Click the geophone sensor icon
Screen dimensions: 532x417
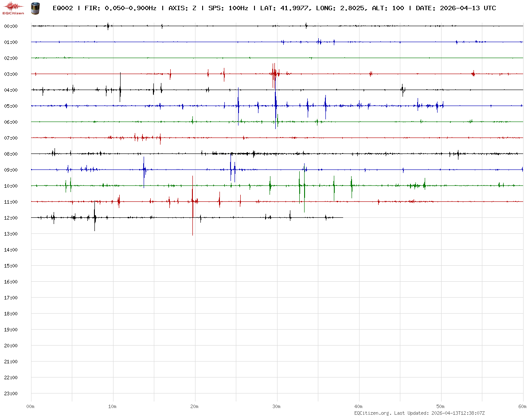[35, 8]
